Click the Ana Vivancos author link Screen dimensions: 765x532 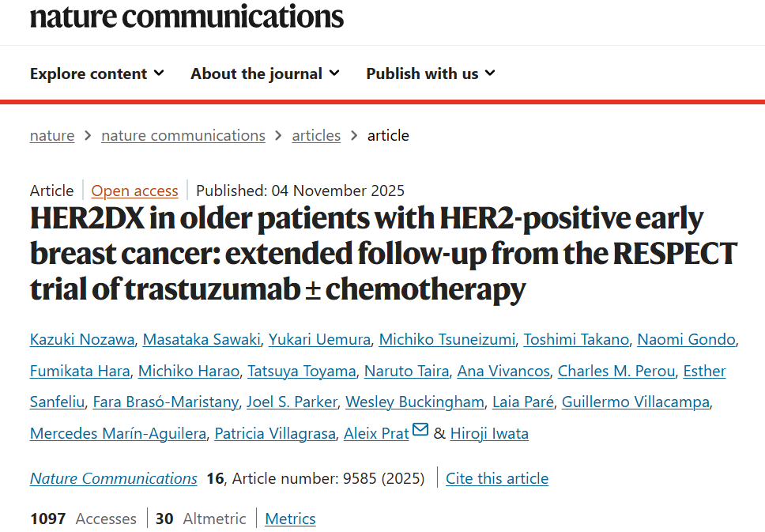[x=503, y=370]
